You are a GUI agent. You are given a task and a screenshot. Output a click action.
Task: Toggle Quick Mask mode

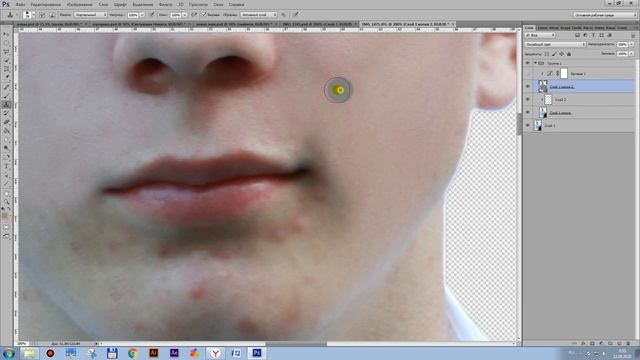(7, 228)
